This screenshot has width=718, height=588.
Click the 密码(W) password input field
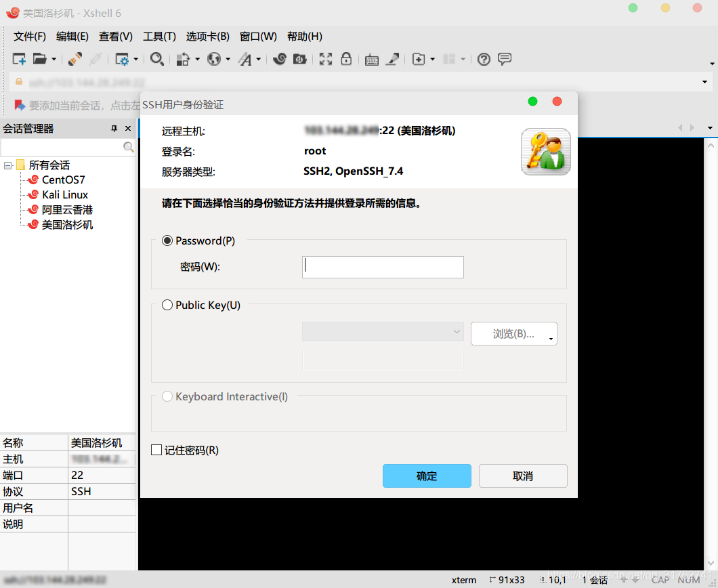(383, 267)
